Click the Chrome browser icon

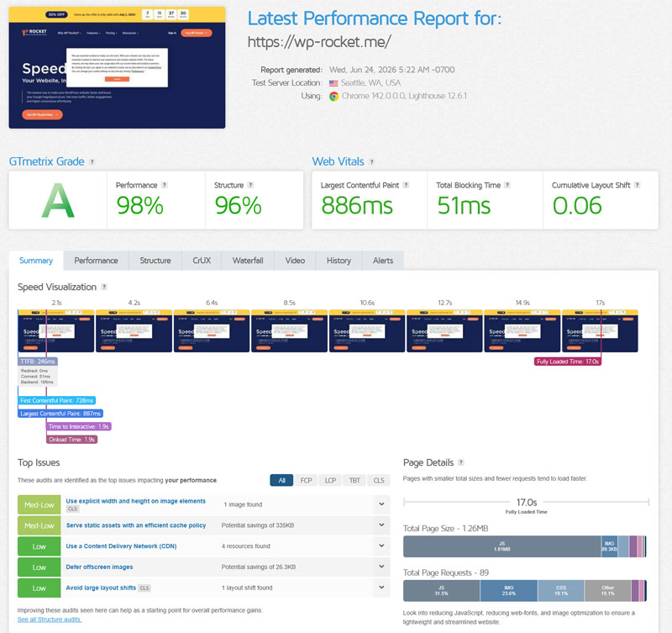pyautogui.click(x=333, y=96)
